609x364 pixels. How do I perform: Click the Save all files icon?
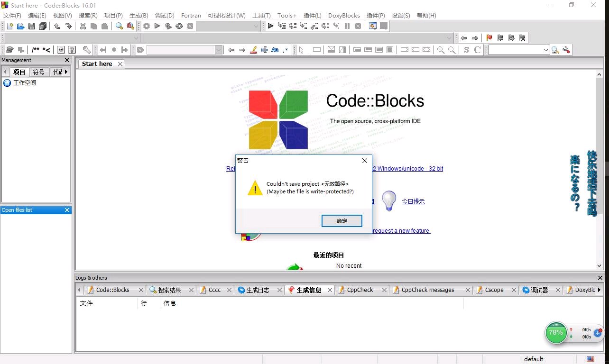point(43,26)
